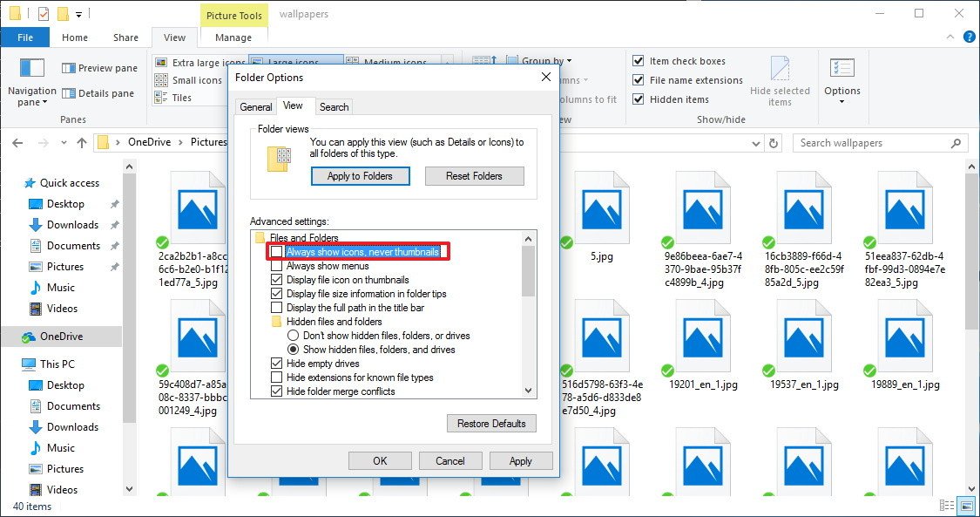
Task: Select the 5.jpg file thumbnail
Action: click(604, 207)
